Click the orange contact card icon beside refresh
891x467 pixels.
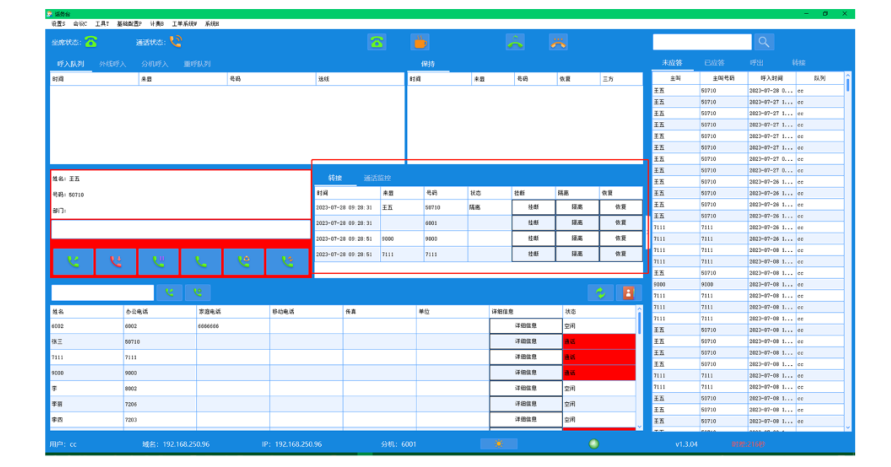tap(628, 292)
